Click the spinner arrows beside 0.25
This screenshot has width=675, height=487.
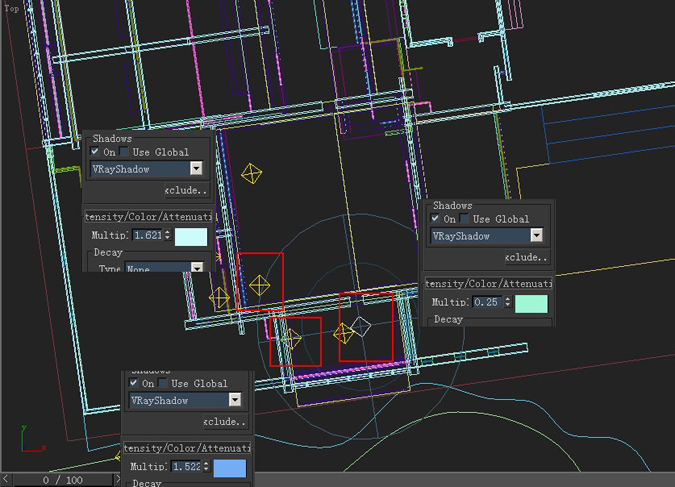tap(508, 302)
